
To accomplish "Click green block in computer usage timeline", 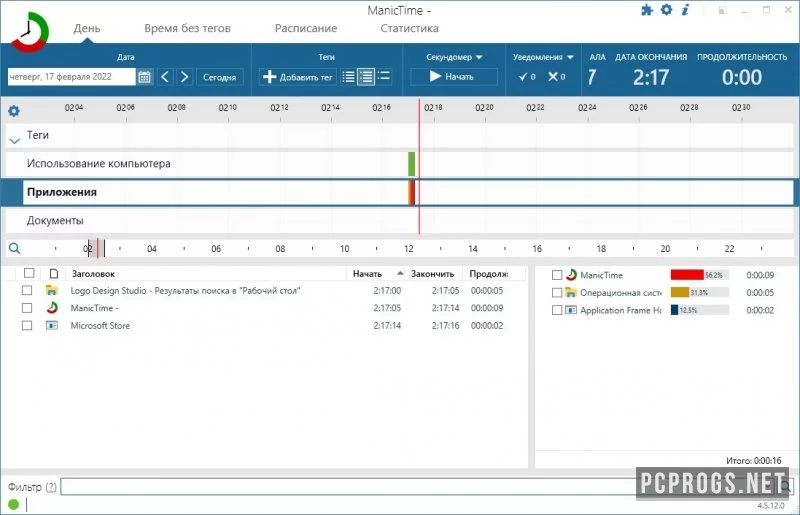I will coord(412,164).
